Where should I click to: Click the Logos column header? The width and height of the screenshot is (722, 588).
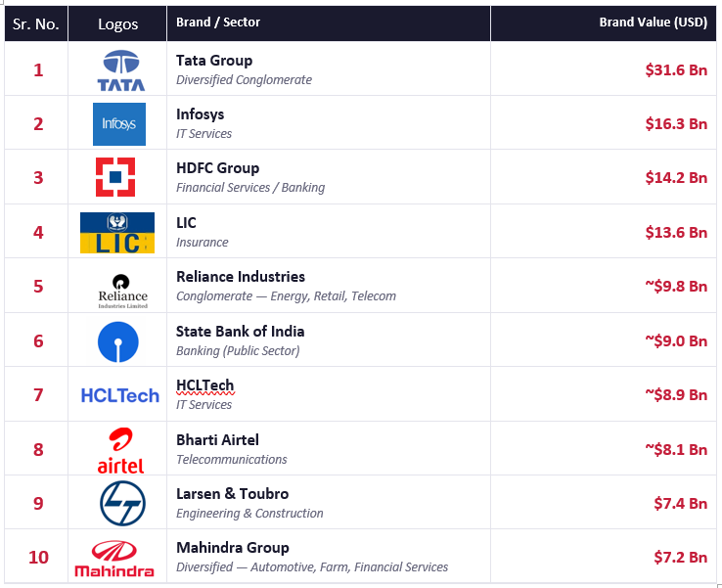point(117,23)
